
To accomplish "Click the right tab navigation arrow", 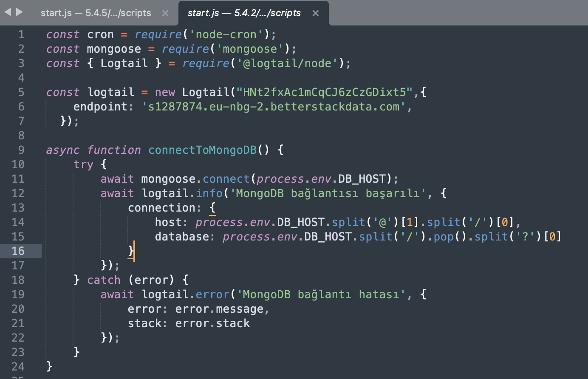I will coord(20,12).
